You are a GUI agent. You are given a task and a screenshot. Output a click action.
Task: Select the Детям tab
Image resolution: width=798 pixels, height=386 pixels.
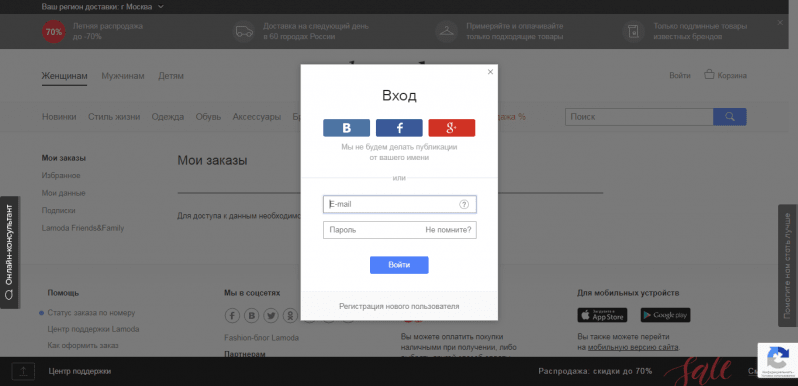(x=170, y=76)
